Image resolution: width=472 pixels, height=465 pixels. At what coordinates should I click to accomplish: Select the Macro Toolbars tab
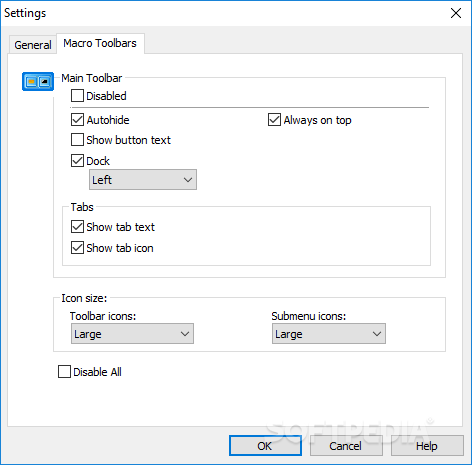click(x=100, y=43)
